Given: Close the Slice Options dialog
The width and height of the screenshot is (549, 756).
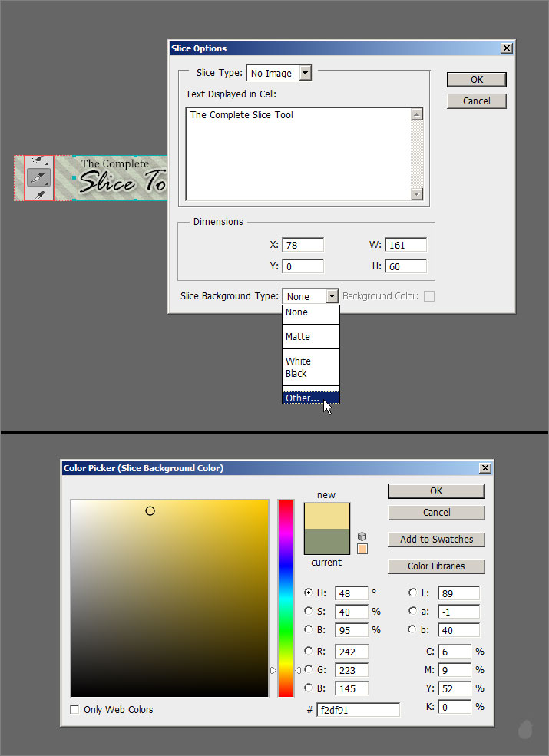Looking at the screenshot, I should [506, 48].
